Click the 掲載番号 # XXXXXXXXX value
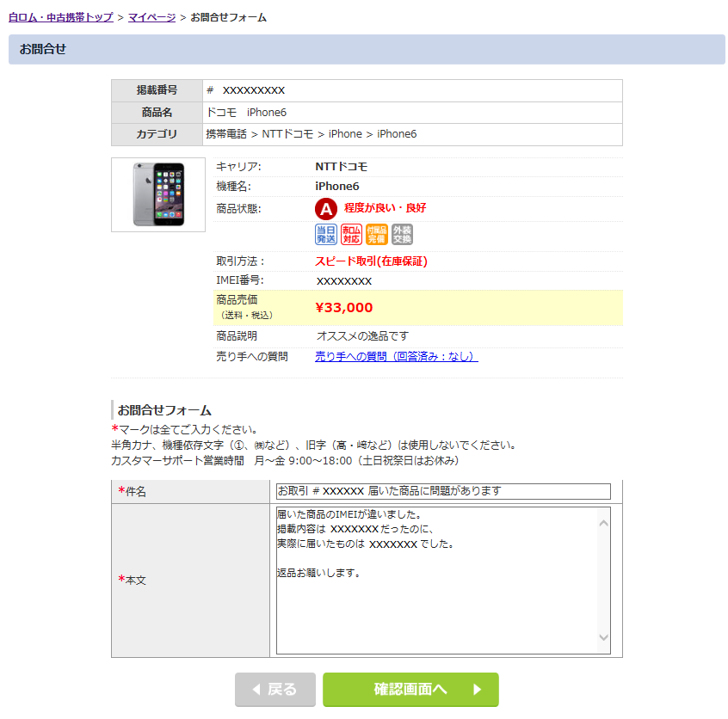 click(245, 90)
